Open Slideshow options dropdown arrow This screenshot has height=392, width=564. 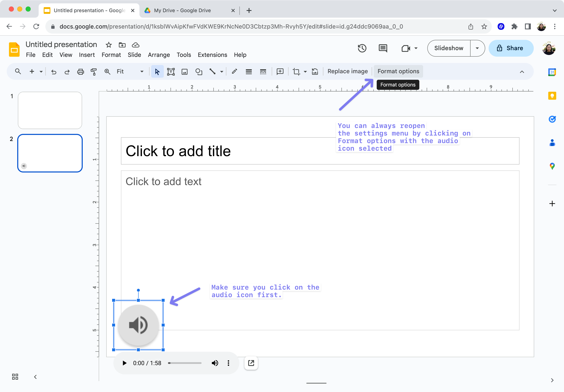477,48
